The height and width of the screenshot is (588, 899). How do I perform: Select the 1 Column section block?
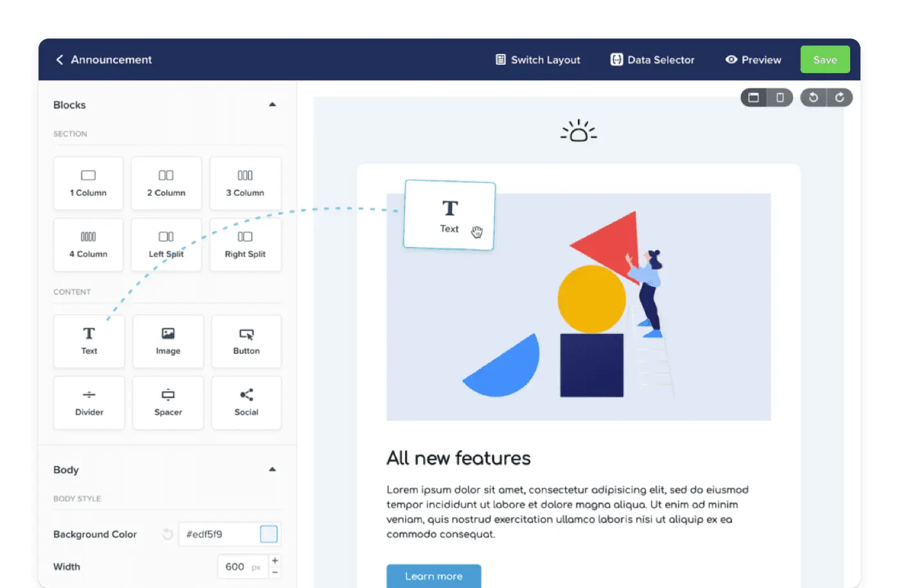click(x=88, y=183)
